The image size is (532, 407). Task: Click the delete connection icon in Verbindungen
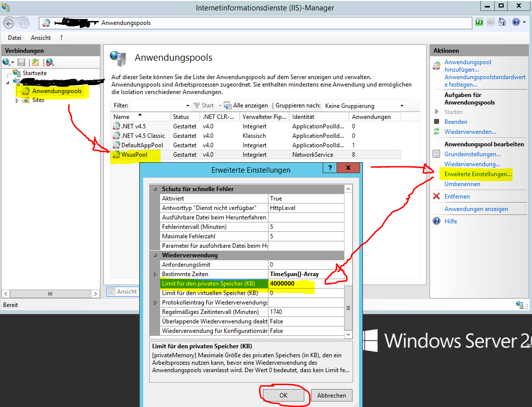coord(50,62)
